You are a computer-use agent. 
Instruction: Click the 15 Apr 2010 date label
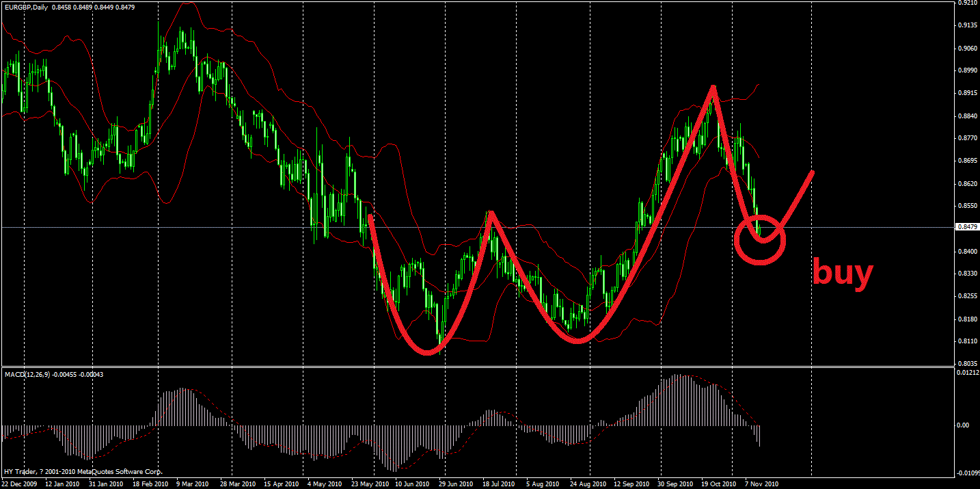(282, 484)
